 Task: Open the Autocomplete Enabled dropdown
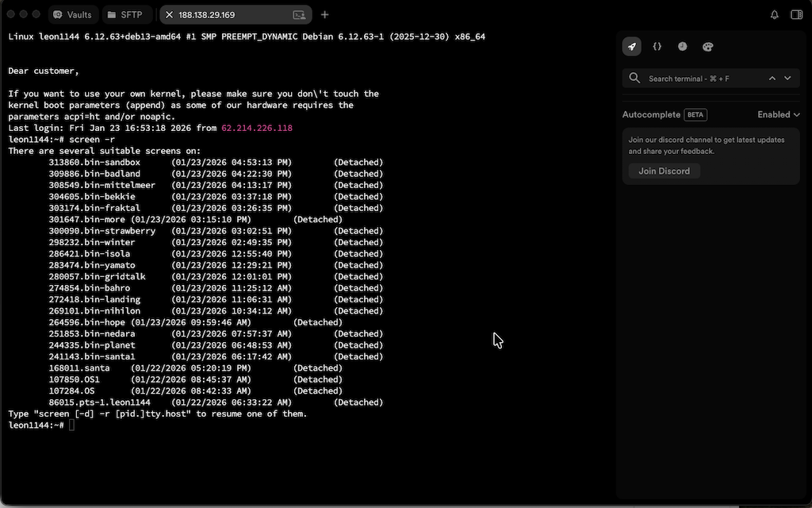pyautogui.click(x=778, y=114)
